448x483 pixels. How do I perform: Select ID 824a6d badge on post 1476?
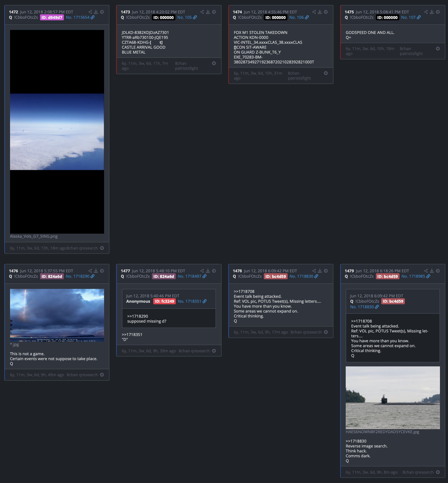(52, 276)
